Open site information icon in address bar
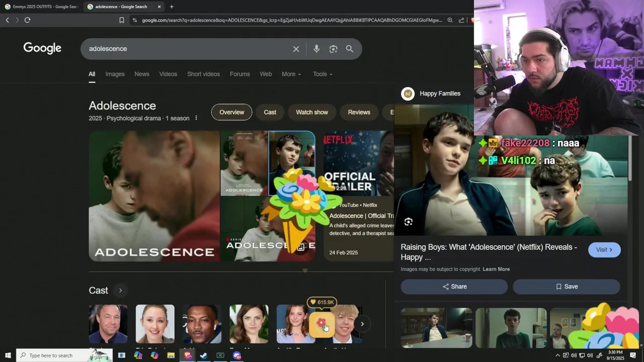Image resolution: width=644 pixels, height=362 pixels. pos(134,20)
